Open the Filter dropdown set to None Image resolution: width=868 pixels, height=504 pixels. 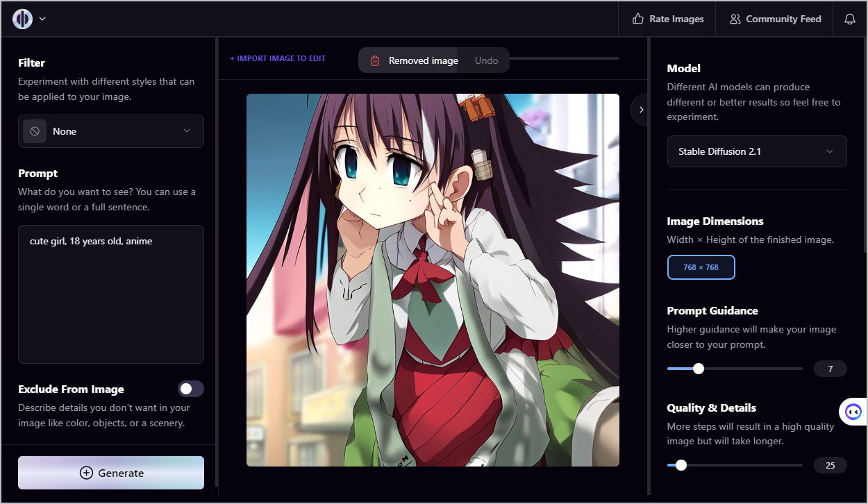point(111,131)
